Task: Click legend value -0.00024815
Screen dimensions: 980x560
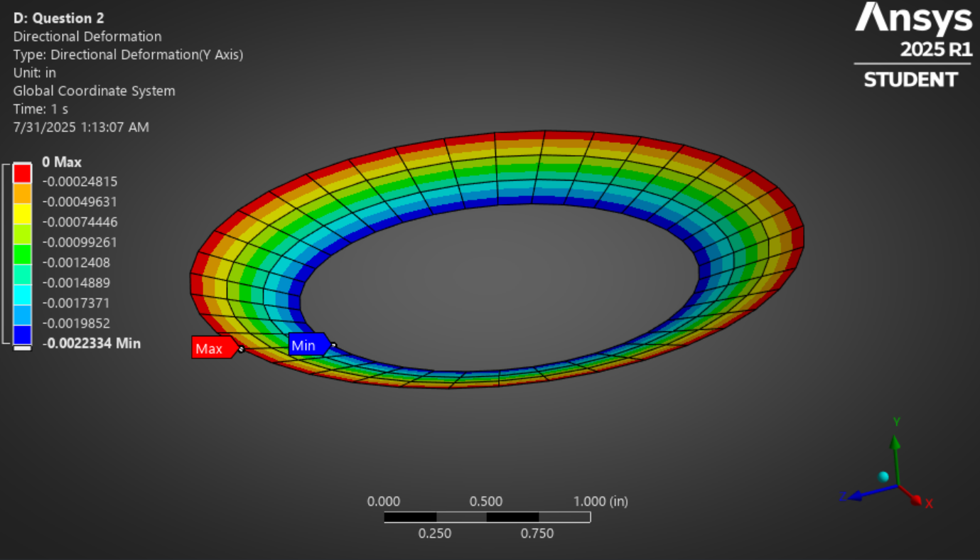Action: tap(80, 181)
